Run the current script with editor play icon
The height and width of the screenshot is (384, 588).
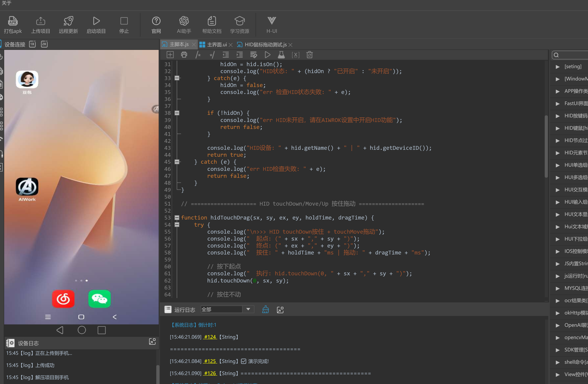[x=267, y=55]
